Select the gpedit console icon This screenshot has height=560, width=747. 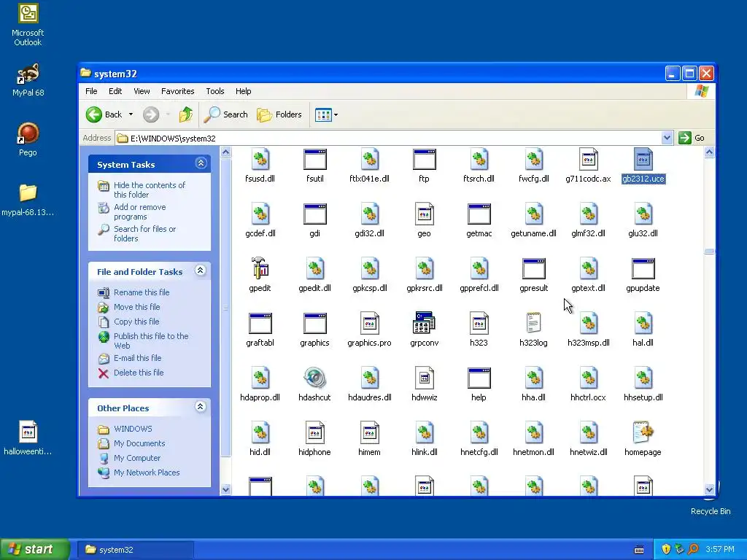point(260,268)
